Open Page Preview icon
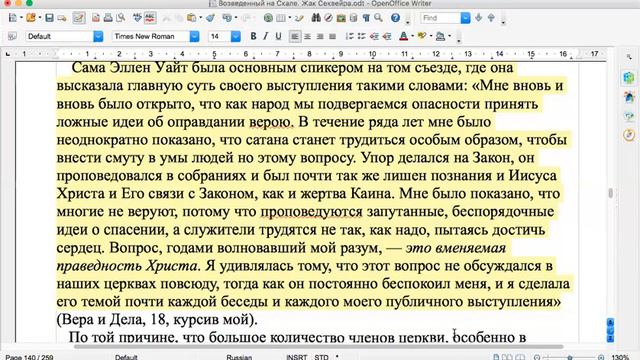 121,18
